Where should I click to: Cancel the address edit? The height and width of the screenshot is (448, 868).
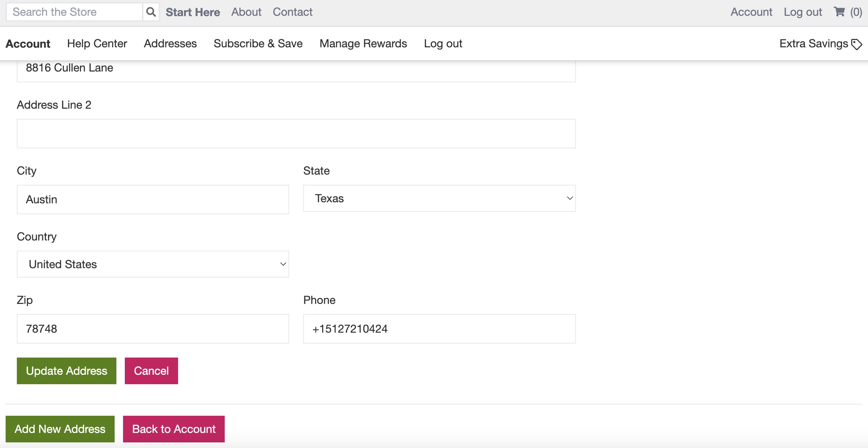click(151, 371)
